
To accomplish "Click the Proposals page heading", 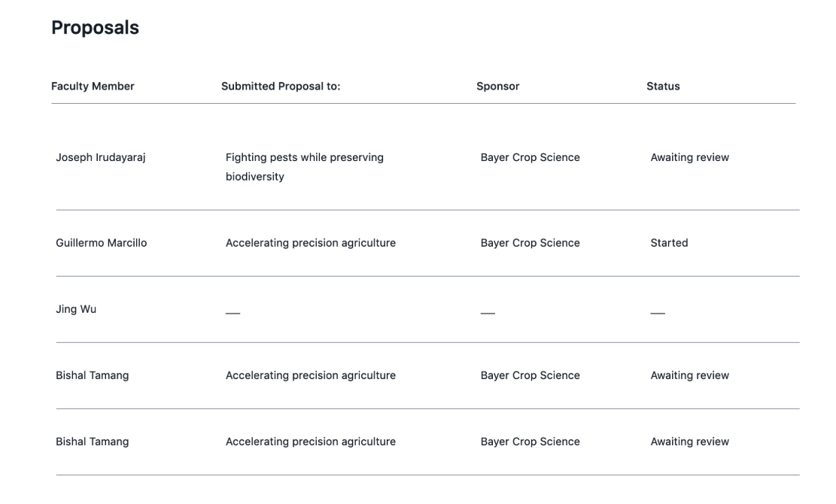I will (x=95, y=28).
